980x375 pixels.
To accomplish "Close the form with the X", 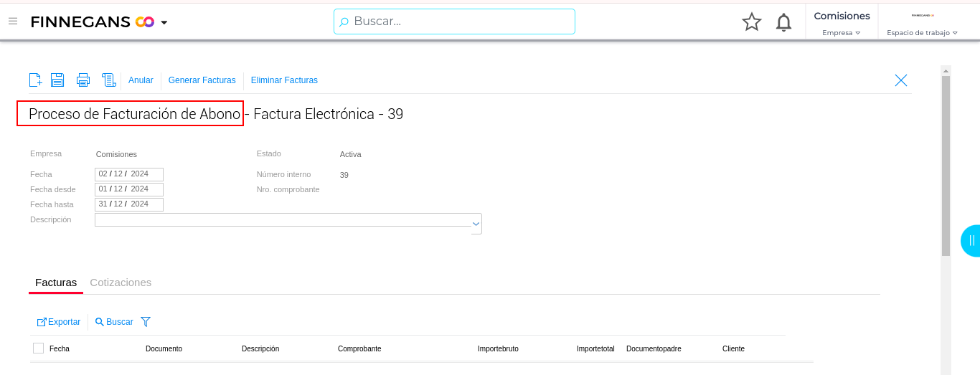I will click(901, 80).
